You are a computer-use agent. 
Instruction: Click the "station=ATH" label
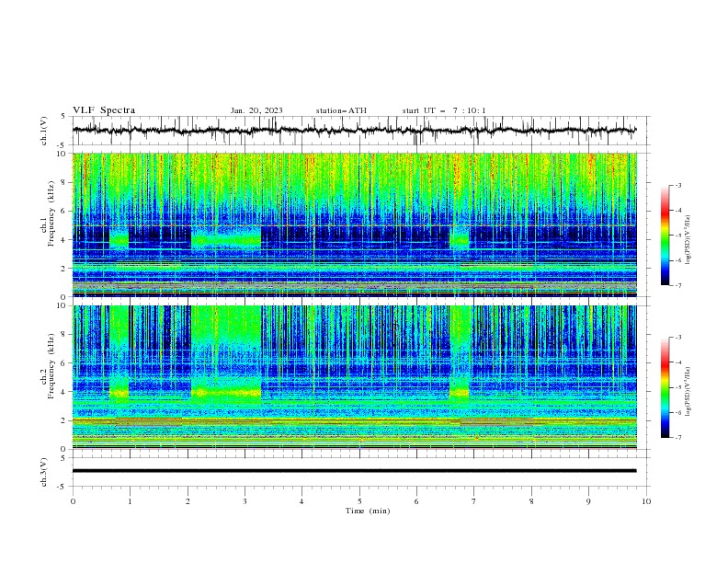pos(341,110)
